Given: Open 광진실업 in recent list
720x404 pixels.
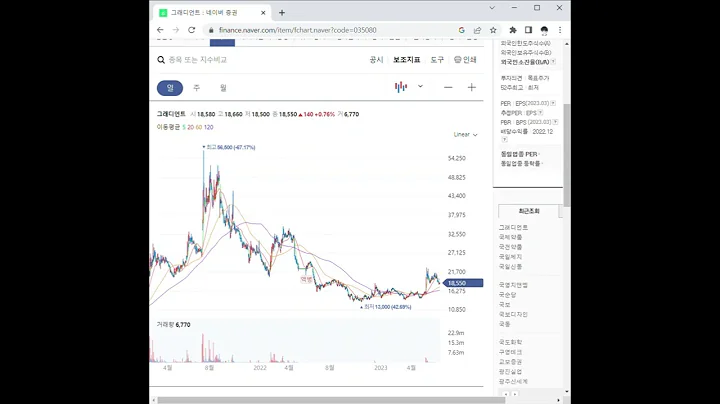Looking at the screenshot, I should click(511, 371).
